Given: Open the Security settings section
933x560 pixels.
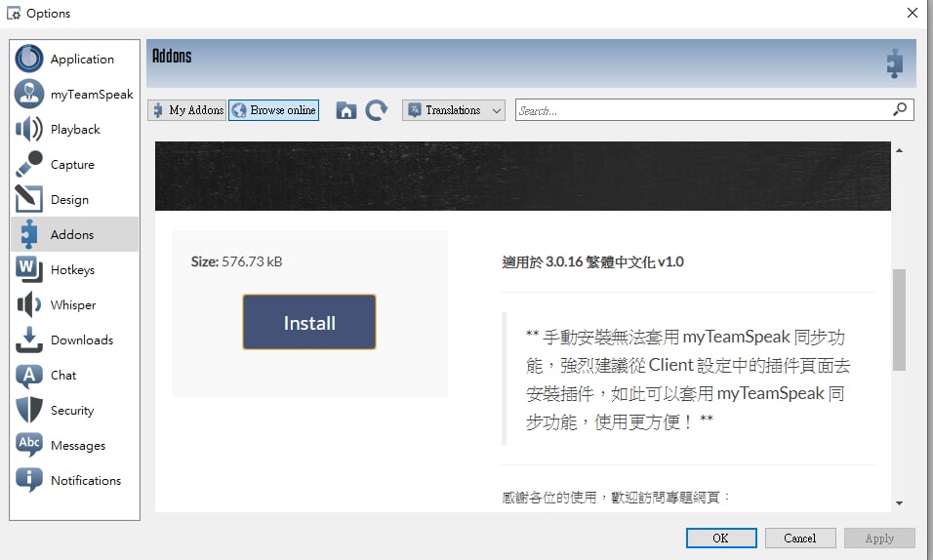Looking at the screenshot, I should point(72,411).
